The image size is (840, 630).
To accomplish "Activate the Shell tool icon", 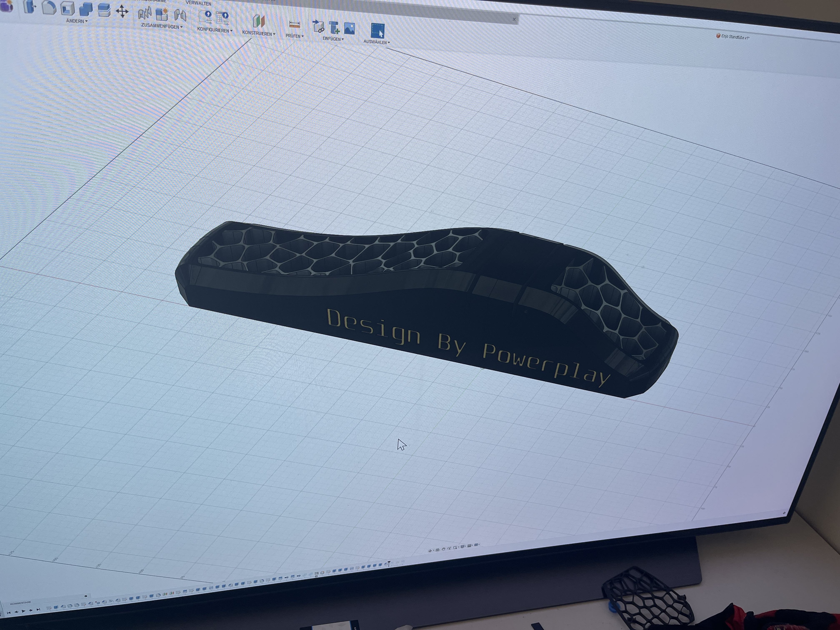I will (x=67, y=9).
